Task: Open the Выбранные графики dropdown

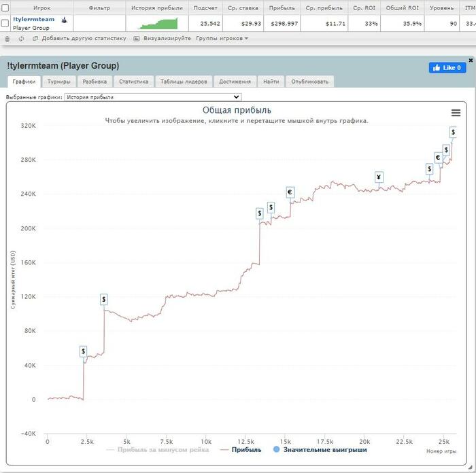Action: click(x=153, y=97)
